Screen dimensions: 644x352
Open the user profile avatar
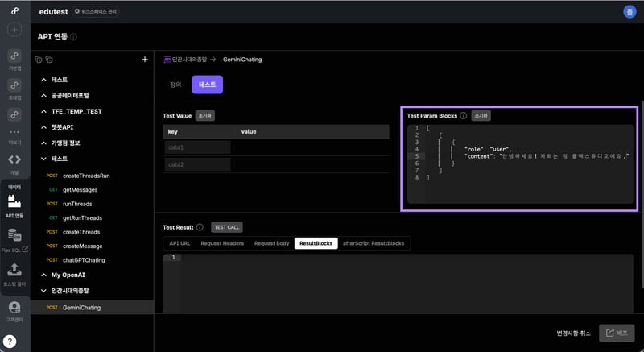pos(629,11)
